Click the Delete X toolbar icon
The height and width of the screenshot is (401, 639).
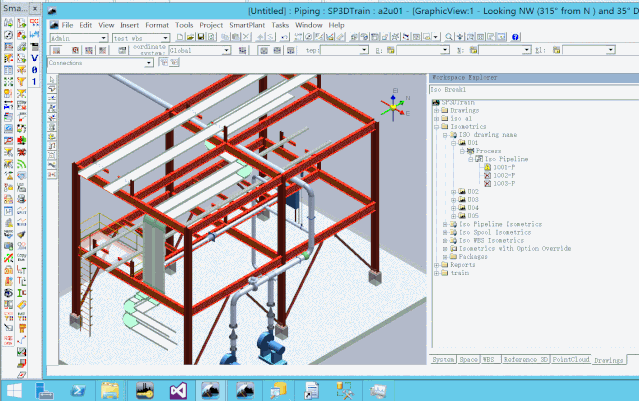pyautogui.click(x=246, y=37)
